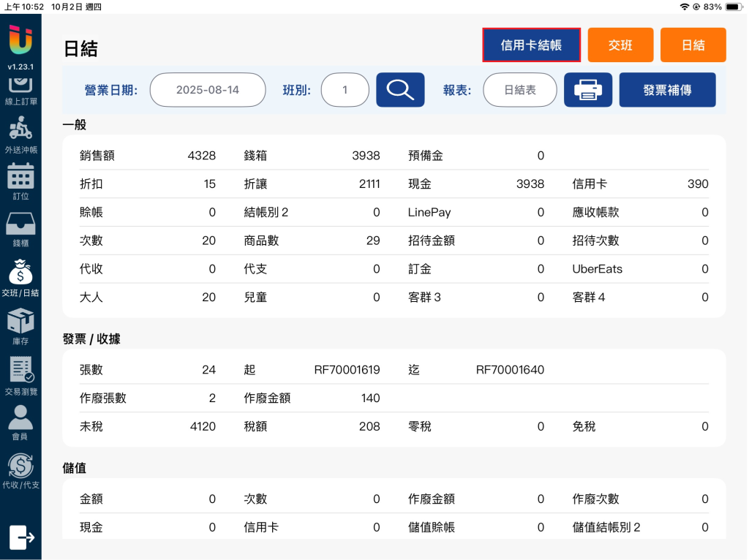Open the 報表 report type selector

coord(519,90)
